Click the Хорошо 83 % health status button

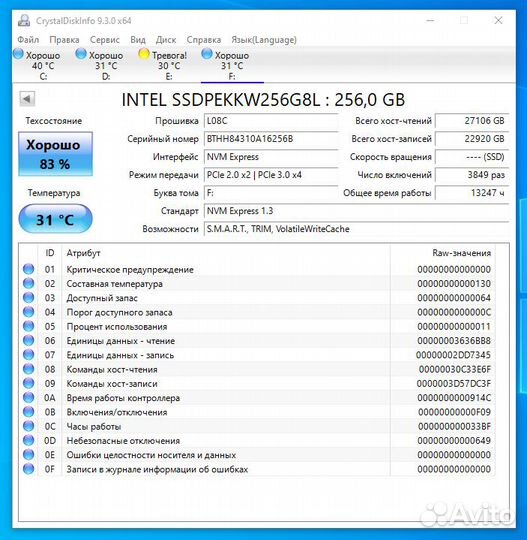(x=55, y=154)
